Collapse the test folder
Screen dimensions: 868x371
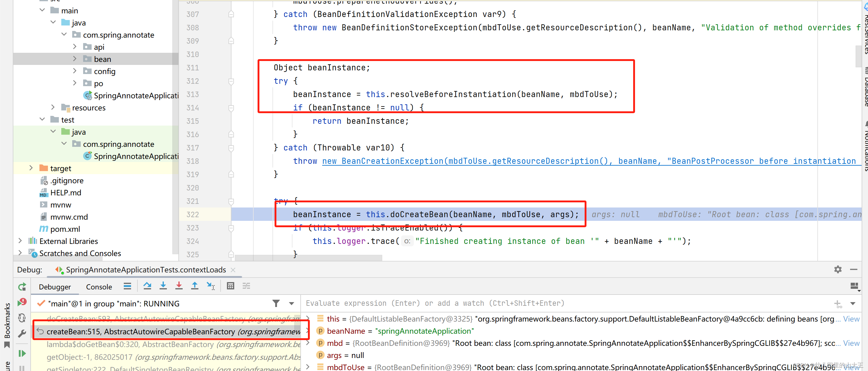(42, 120)
